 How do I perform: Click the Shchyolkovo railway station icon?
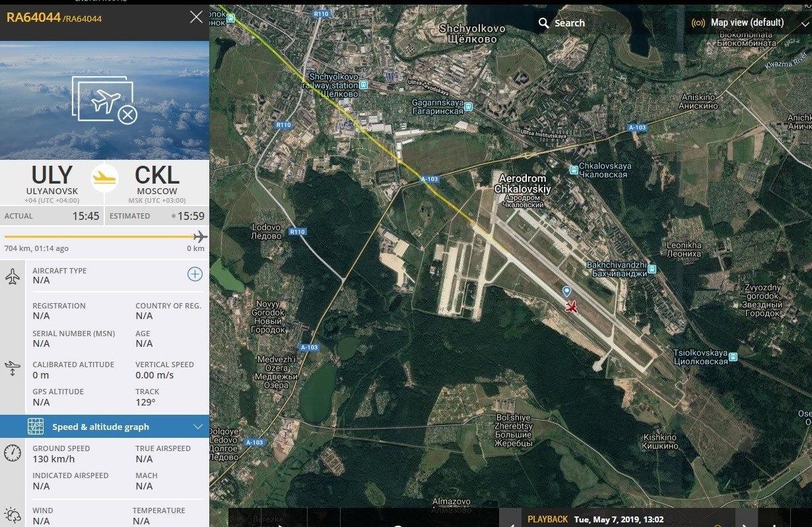coord(364,85)
